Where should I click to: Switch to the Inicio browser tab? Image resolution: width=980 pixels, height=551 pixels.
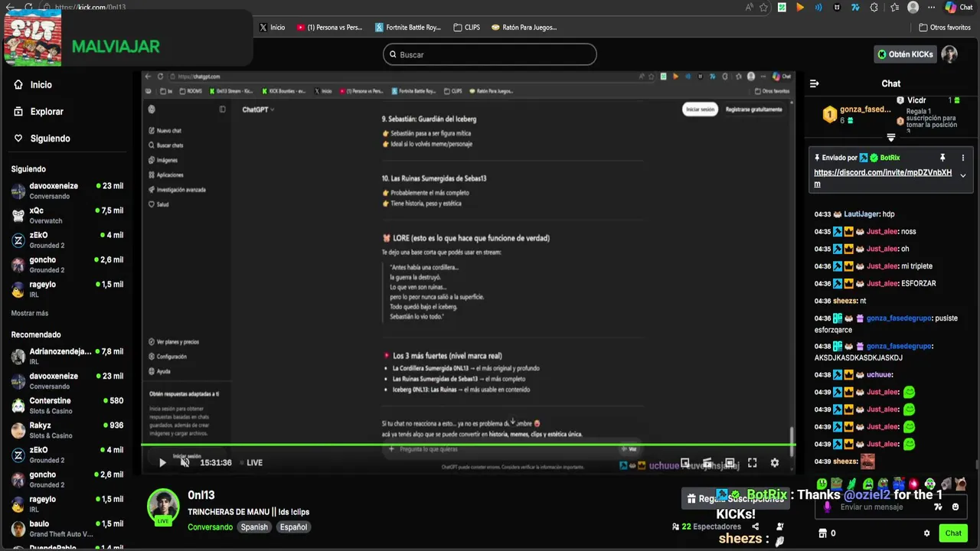(x=273, y=27)
